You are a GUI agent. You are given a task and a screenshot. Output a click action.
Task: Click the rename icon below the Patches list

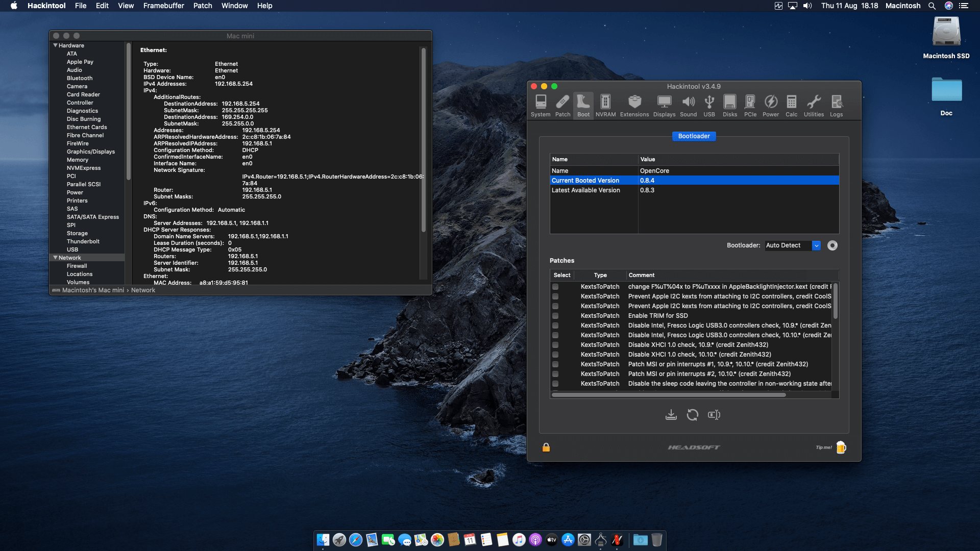pos(714,415)
